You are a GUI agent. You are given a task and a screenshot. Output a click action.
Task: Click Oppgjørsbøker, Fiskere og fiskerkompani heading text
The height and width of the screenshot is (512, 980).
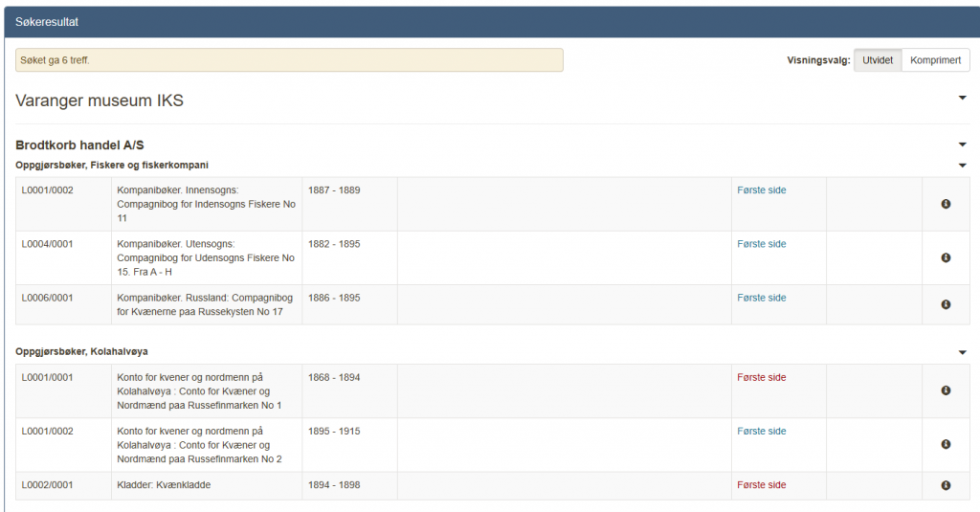click(112, 165)
